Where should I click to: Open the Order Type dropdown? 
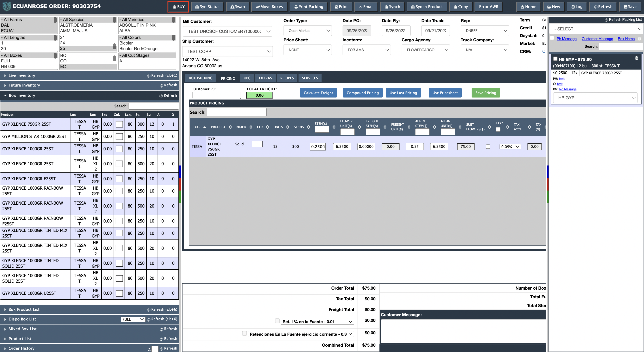click(x=307, y=31)
